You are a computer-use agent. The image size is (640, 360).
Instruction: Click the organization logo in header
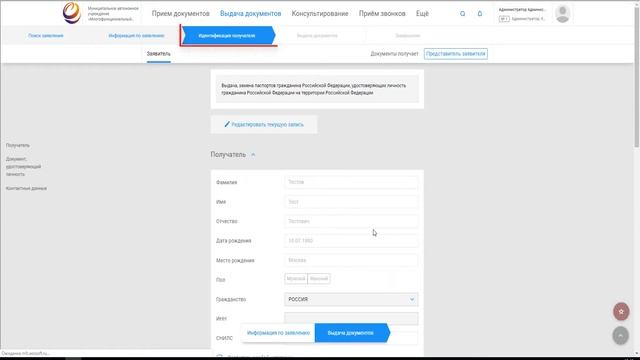72,13
